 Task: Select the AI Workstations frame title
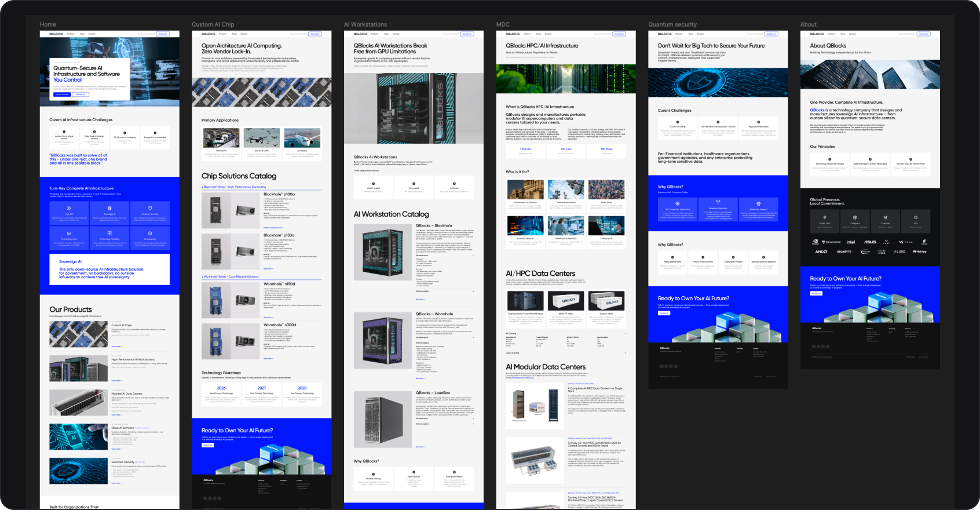click(x=365, y=24)
